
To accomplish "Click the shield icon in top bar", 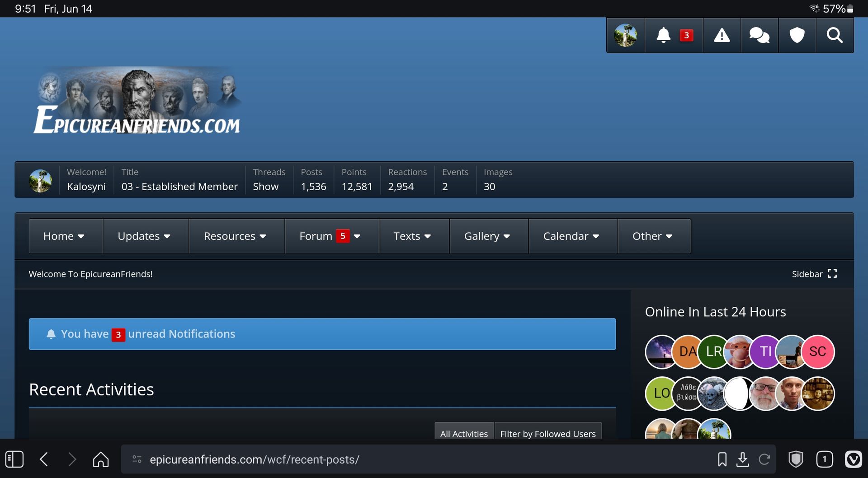I will [797, 35].
